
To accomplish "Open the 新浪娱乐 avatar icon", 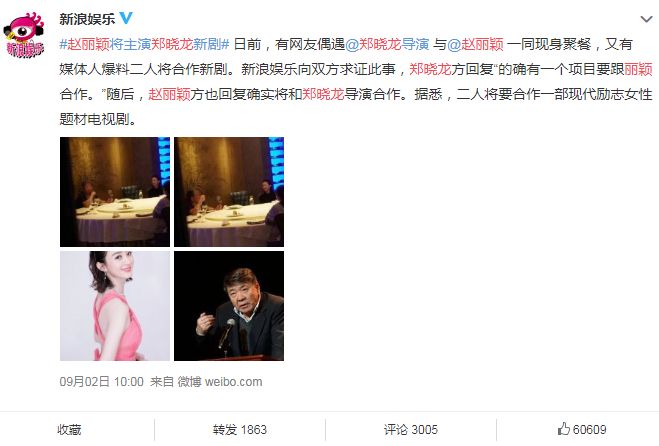I will pos(24,35).
